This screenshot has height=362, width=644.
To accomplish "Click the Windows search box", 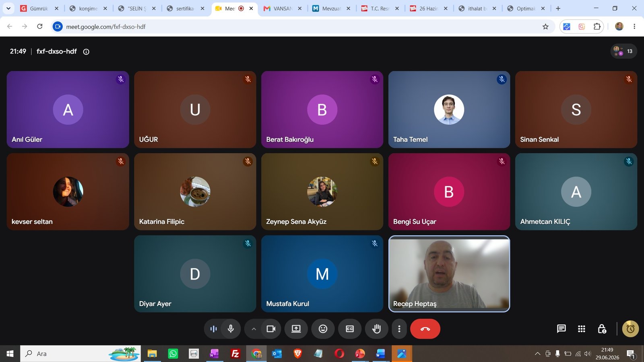I will pyautogui.click(x=80, y=354).
